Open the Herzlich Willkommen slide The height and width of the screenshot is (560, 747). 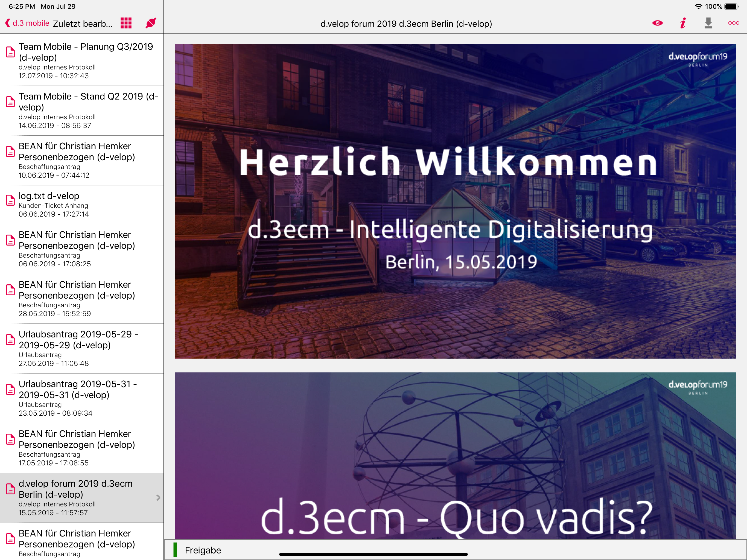point(455,201)
